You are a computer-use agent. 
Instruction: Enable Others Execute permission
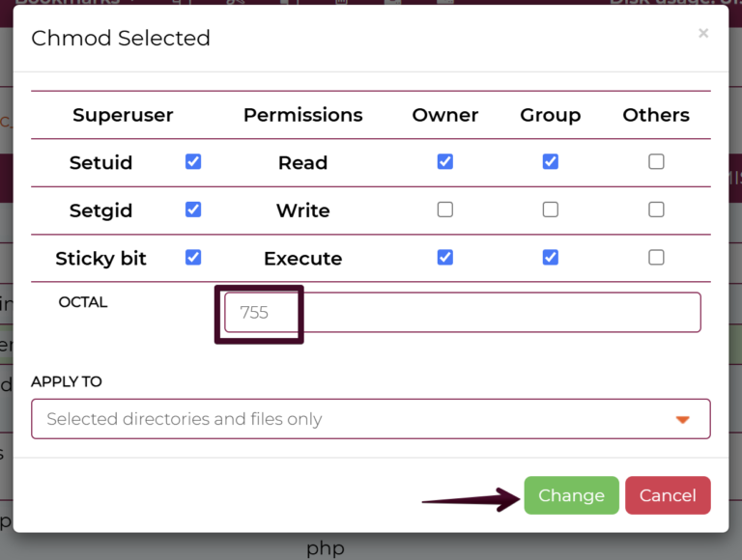click(656, 258)
